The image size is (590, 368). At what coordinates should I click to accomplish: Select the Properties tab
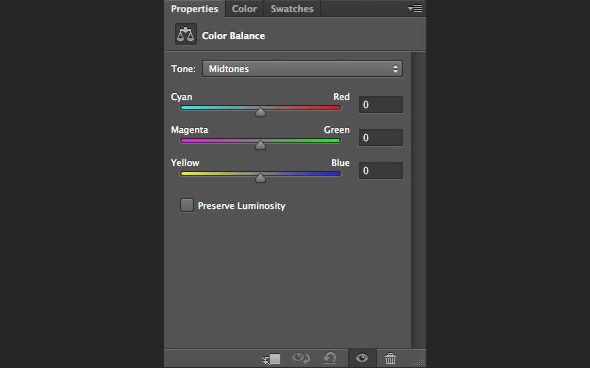(x=195, y=9)
